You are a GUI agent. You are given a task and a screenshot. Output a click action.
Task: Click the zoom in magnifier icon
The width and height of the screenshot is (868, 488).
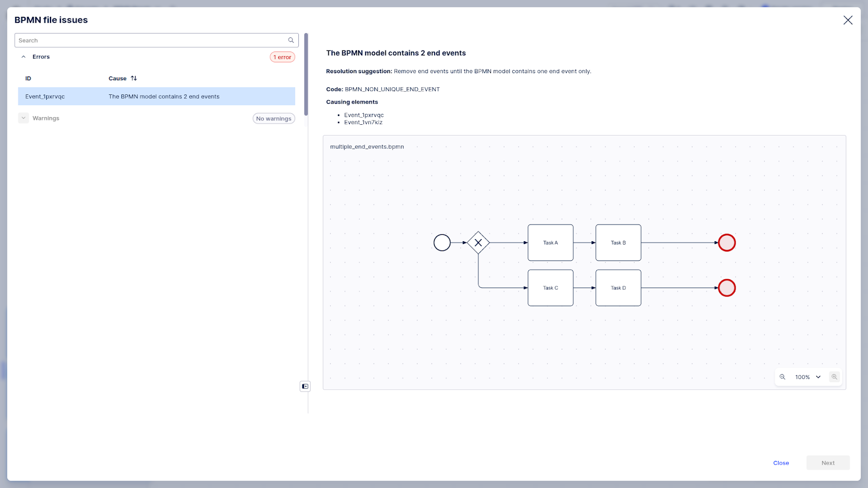[834, 377]
